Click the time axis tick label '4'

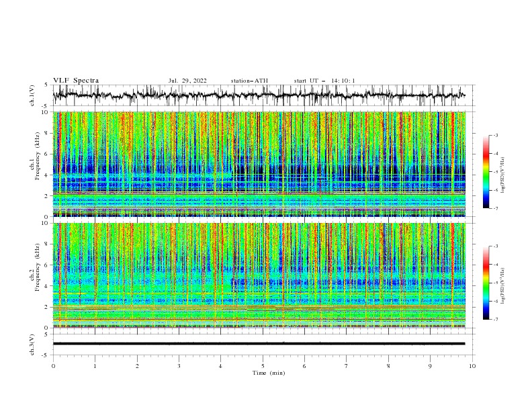pyautogui.click(x=220, y=366)
